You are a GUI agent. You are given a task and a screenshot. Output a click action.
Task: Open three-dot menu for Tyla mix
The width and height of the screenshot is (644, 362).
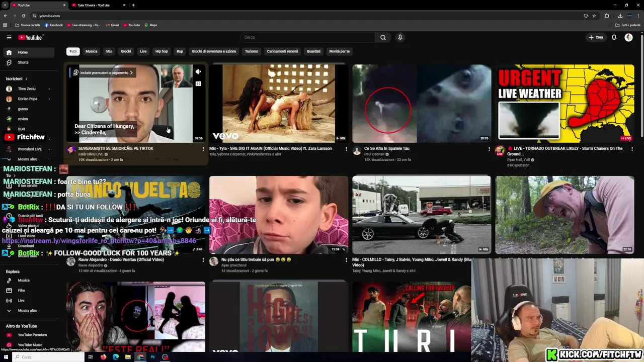(x=346, y=149)
